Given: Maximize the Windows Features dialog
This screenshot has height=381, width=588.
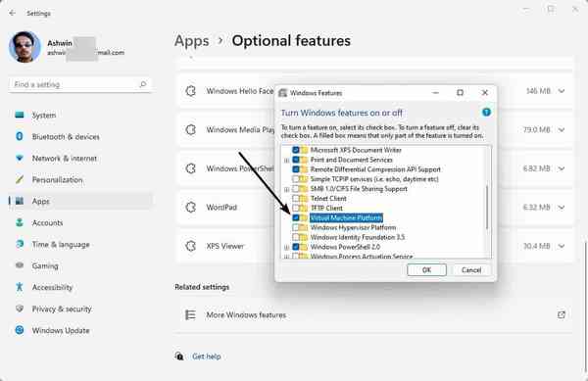Looking at the screenshot, I should click(x=460, y=92).
